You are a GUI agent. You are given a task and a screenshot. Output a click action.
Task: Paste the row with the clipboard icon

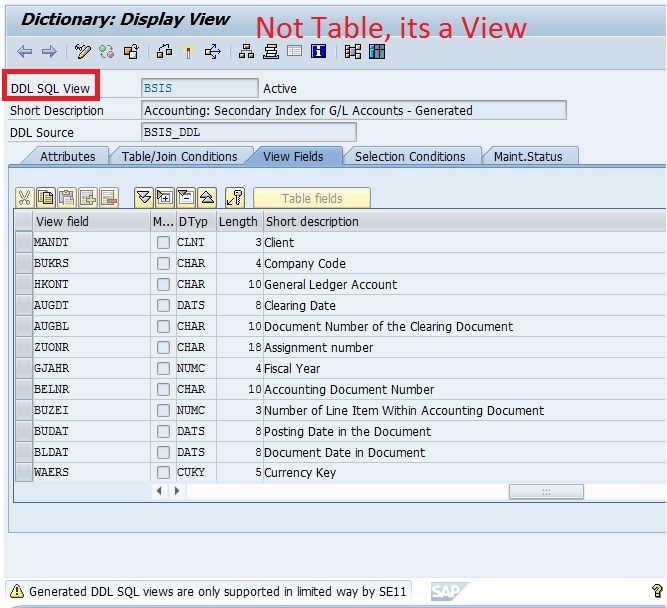point(67,198)
